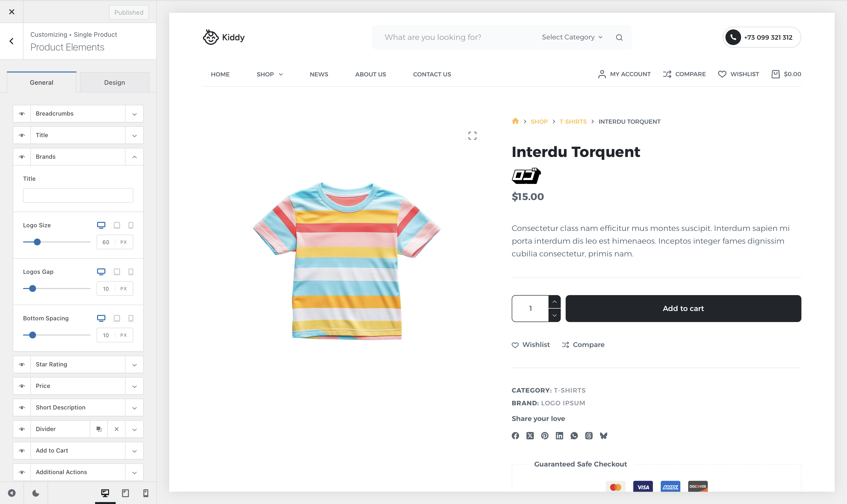Toggle Price element visibility
847x504 pixels.
pos(22,386)
